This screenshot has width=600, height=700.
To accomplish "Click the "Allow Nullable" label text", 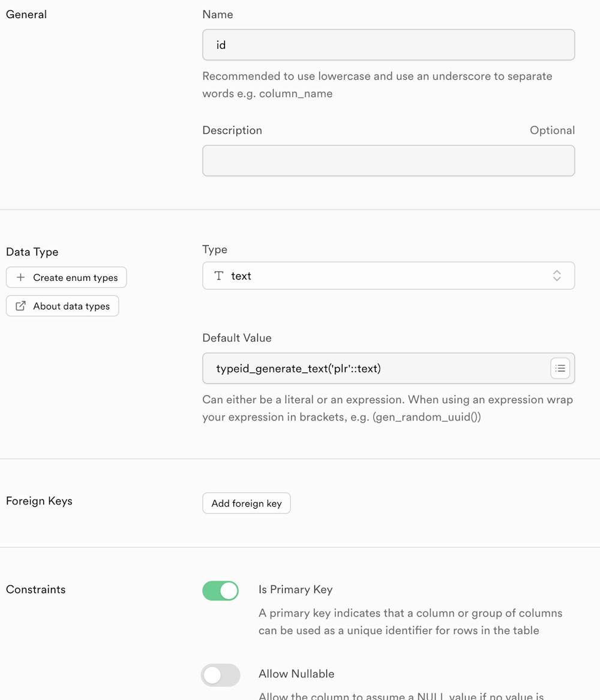I will click(296, 674).
